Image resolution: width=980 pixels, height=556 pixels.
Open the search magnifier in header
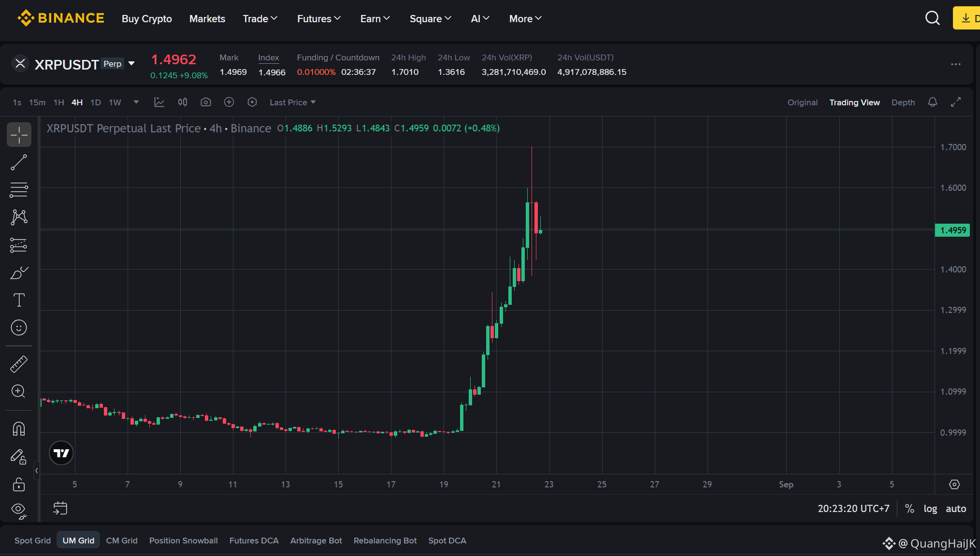[x=933, y=18]
